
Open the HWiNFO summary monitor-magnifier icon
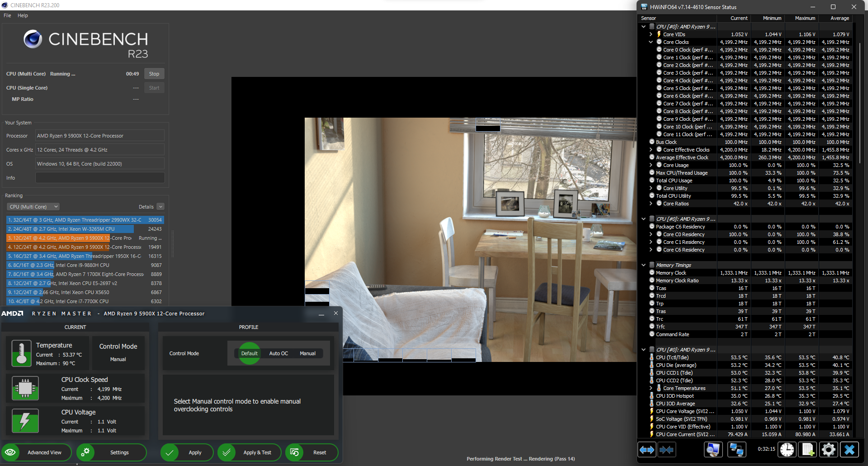713,450
